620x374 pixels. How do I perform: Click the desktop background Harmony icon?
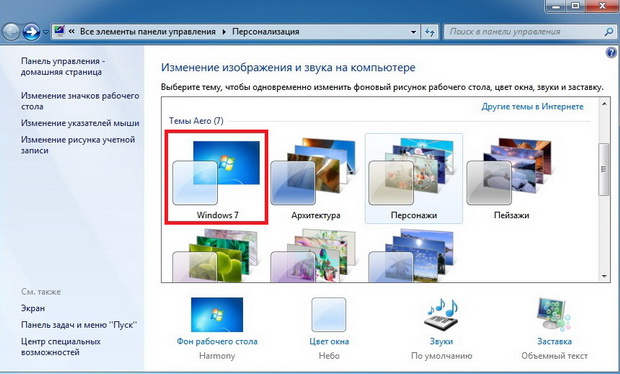(x=217, y=315)
